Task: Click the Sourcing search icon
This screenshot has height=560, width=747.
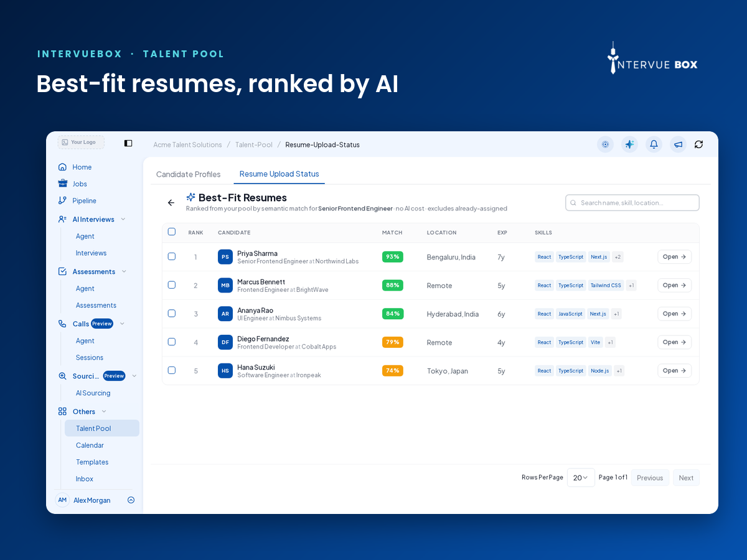Action: pos(62,376)
